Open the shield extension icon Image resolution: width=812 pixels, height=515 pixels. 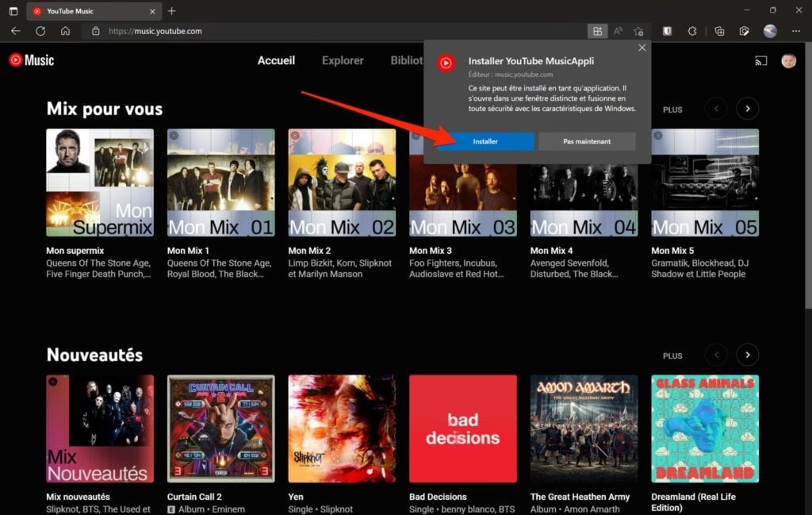[x=668, y=31]
